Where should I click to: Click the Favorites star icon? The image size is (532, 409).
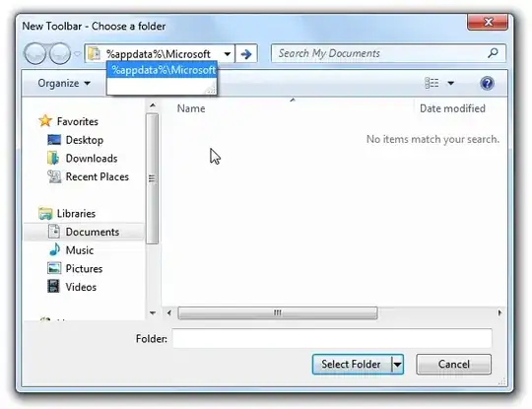coord(45,121)
